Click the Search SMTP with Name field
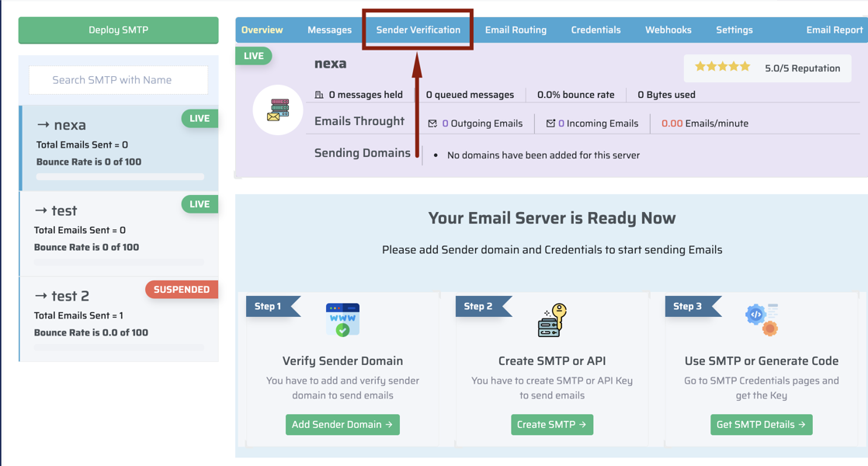868x466 pixels. point(119,80)
